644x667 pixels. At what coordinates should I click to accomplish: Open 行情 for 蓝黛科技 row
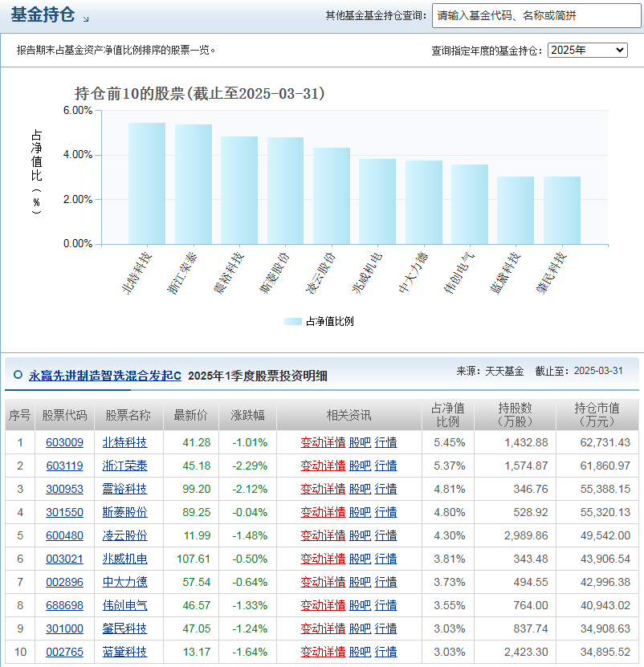(x=385, y=652)
